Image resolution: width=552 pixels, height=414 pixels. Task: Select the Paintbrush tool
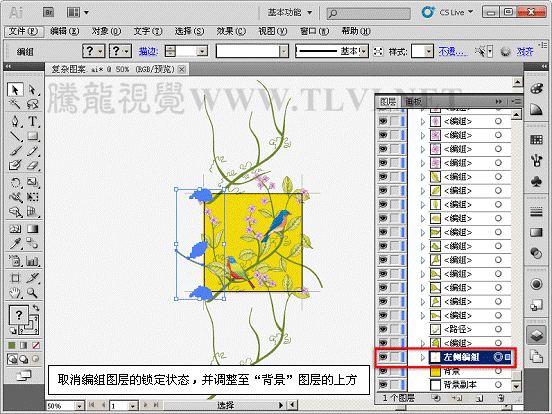[15, 151]
